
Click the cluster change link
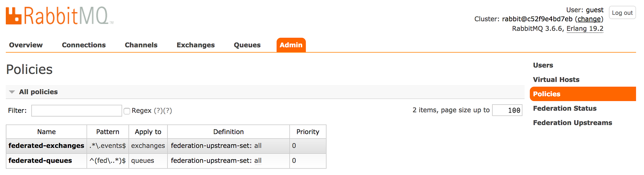point(589,19)
